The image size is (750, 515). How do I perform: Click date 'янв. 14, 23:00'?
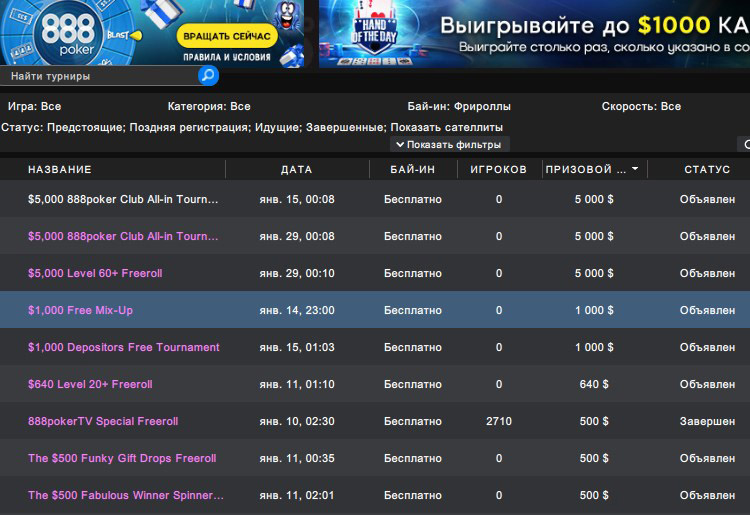[x=297, y=310]
